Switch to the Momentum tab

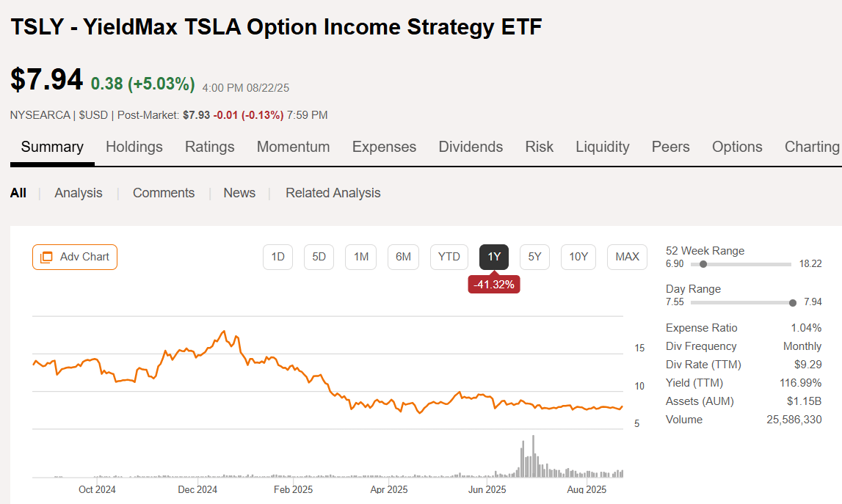[x=293, y=147]
